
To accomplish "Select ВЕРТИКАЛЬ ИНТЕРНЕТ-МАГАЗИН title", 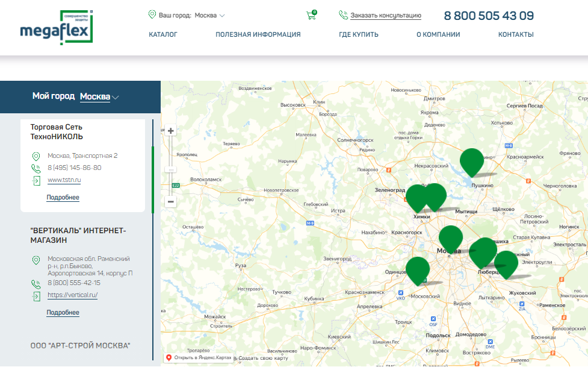I will pos(78,235).
